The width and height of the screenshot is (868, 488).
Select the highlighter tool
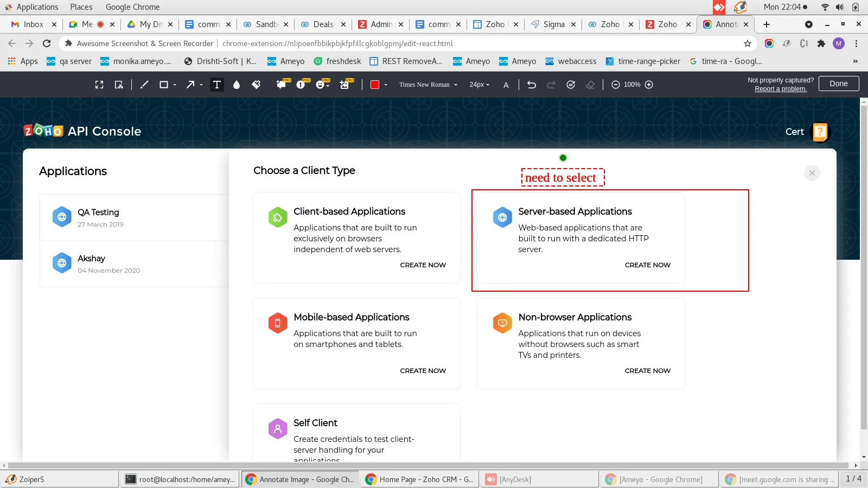[256, 84]
